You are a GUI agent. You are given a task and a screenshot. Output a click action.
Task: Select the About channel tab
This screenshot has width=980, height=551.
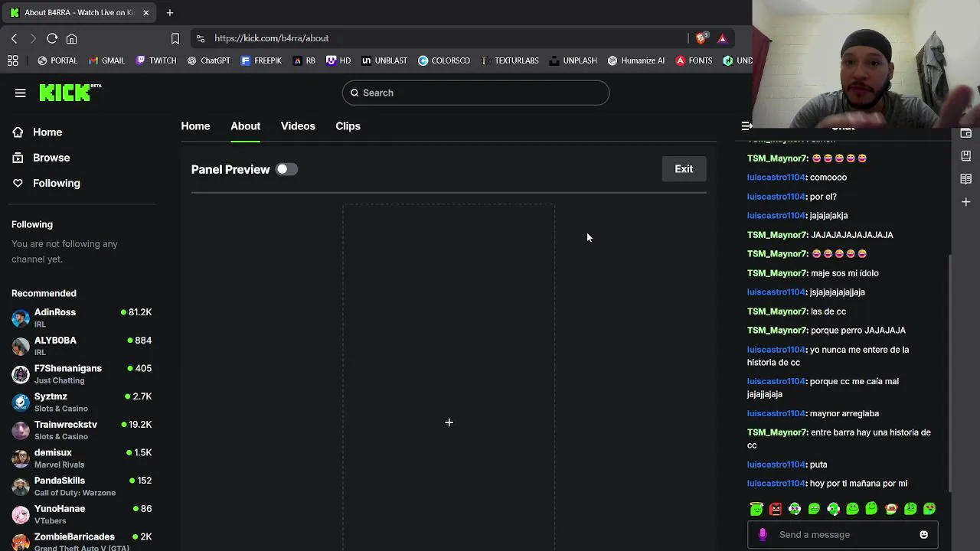pos(246,126)
